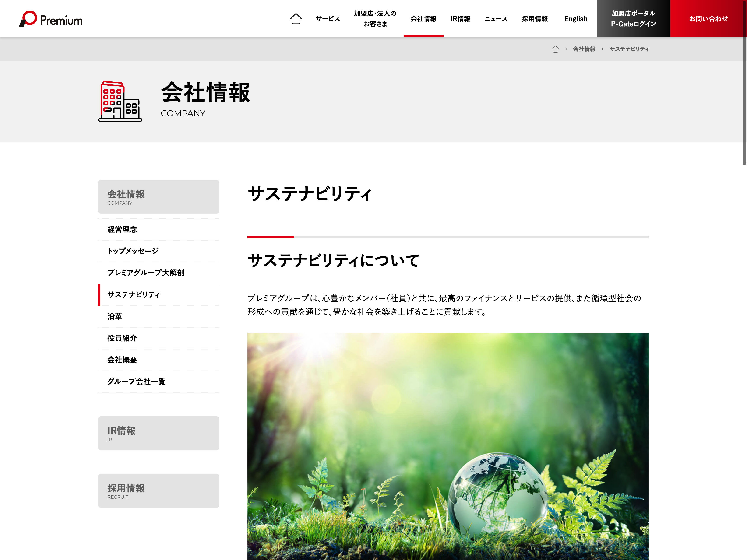747x560 pixels.
Task: Switch to the English site
Action: coord(575,19)
